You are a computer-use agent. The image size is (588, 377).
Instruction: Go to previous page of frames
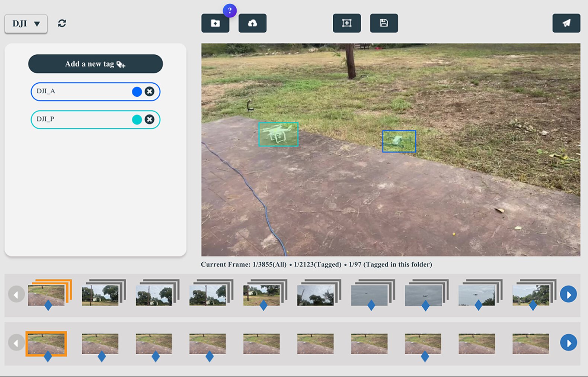[16, 342]
